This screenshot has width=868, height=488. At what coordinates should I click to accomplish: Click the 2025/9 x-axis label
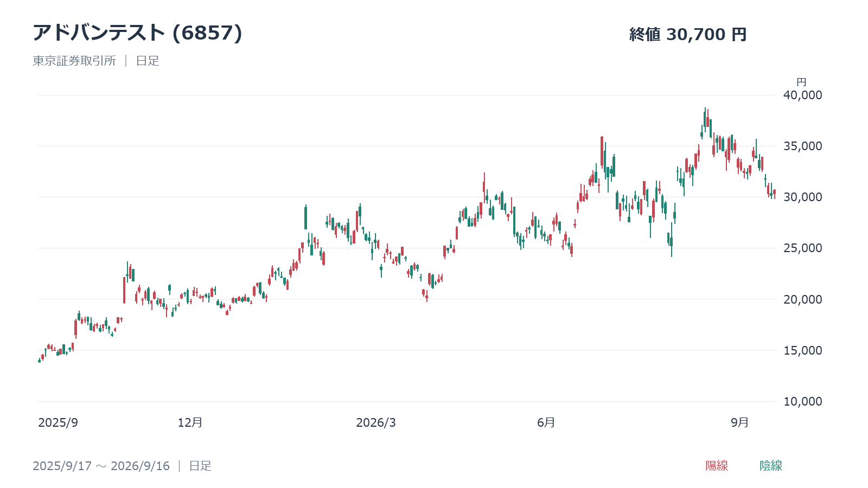(58, 423)
